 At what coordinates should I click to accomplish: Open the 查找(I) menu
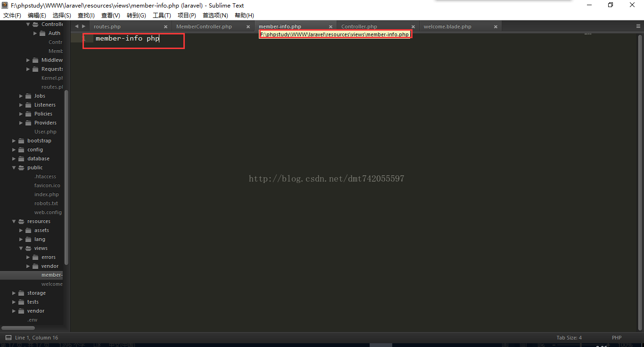(86, 16)
